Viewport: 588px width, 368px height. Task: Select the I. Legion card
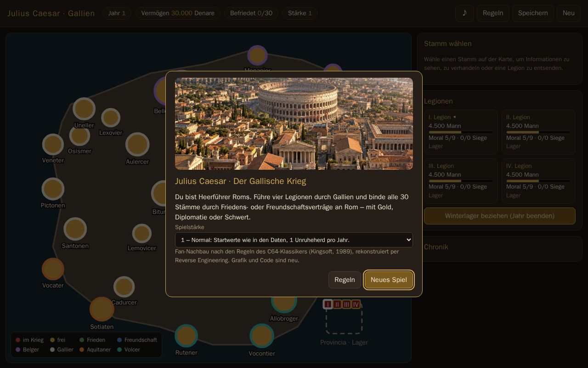(461, 132)
